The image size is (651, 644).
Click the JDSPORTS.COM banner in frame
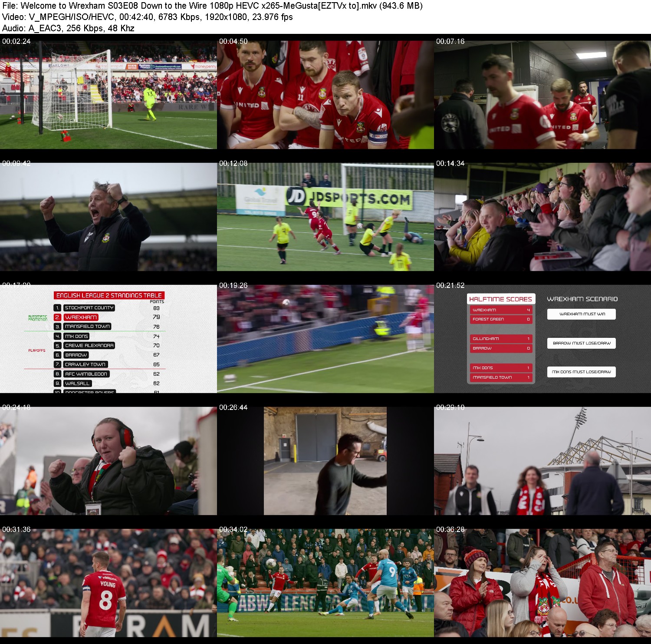point(349,199)
